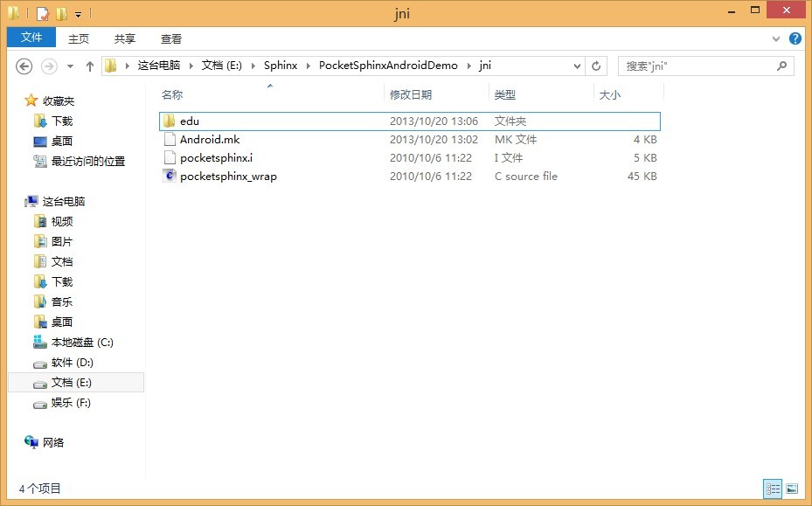Expand the ribbon with the chevron arrow
Screen dimensions: 812x506
coord(776,38)
